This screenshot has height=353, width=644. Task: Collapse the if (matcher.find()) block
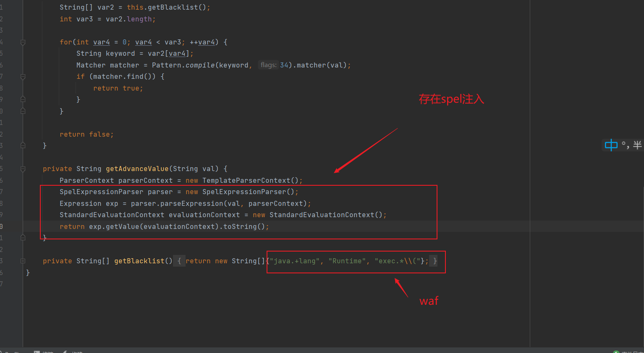click(x=23, y=77)
